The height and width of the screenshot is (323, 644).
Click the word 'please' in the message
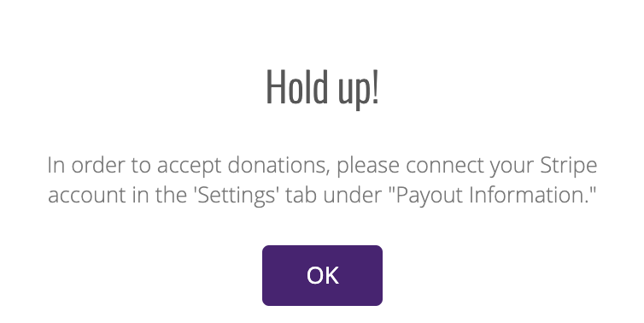[367, 167]
